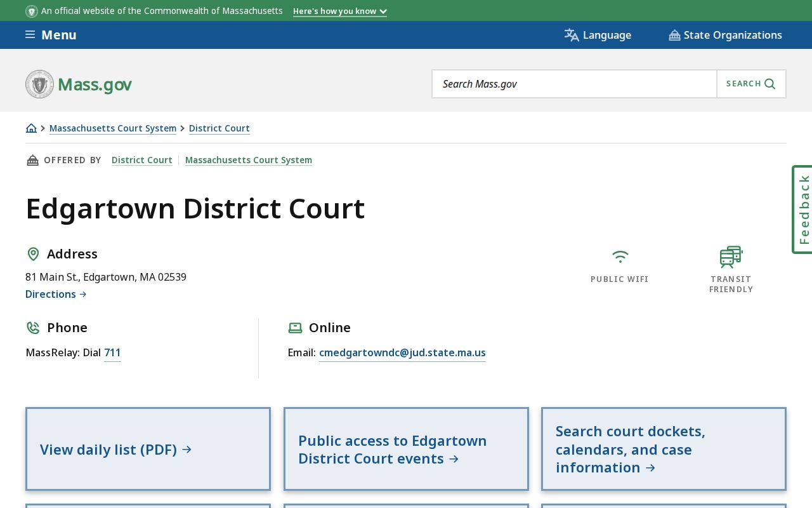The height and width of the screenshot is (508, 812).
Task: Click the Massachusetts state seal logo
Action: [39, 84]
